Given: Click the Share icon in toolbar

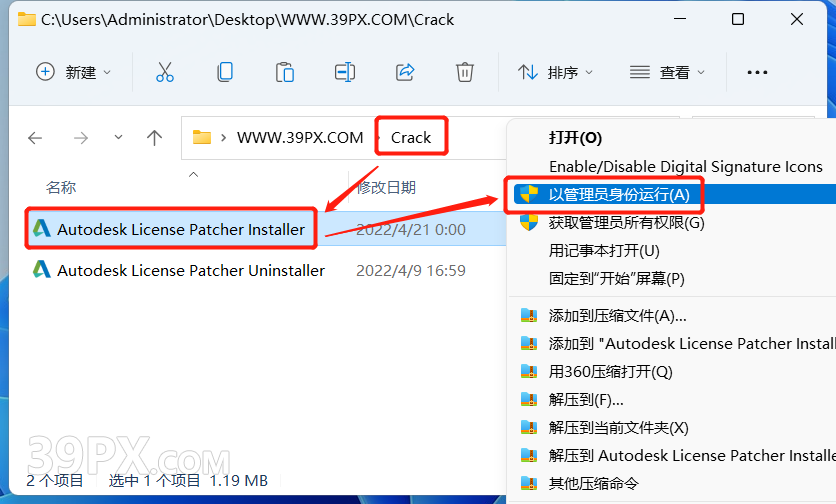Looking at the screenshot, I should [x=405, y=72].
